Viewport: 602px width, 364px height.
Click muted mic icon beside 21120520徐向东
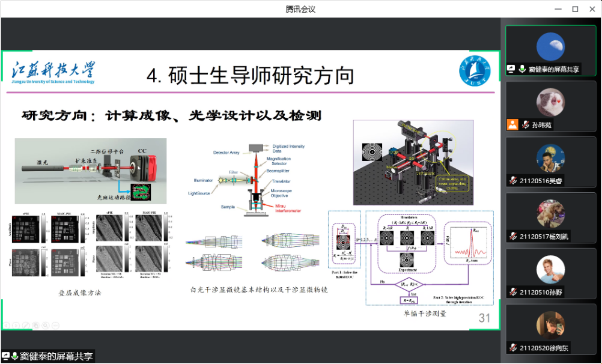pyautogui.click(x=512, y=348)
